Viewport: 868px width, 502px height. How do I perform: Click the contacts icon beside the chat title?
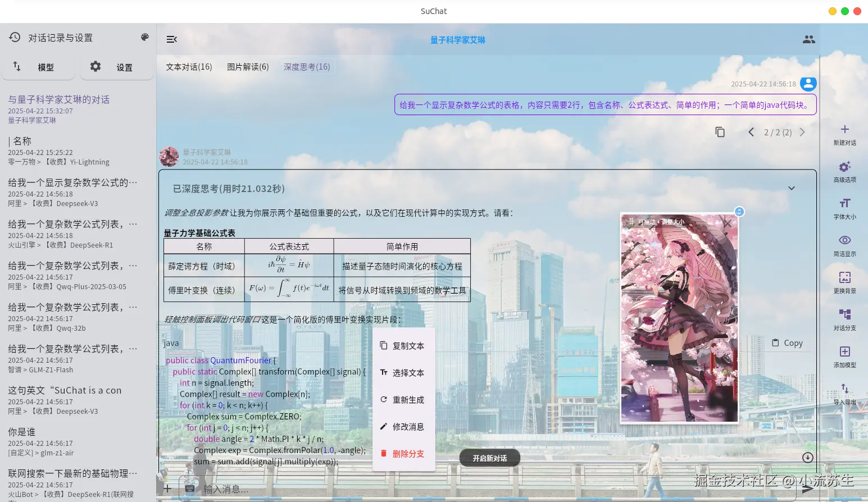tap(808, 39)
